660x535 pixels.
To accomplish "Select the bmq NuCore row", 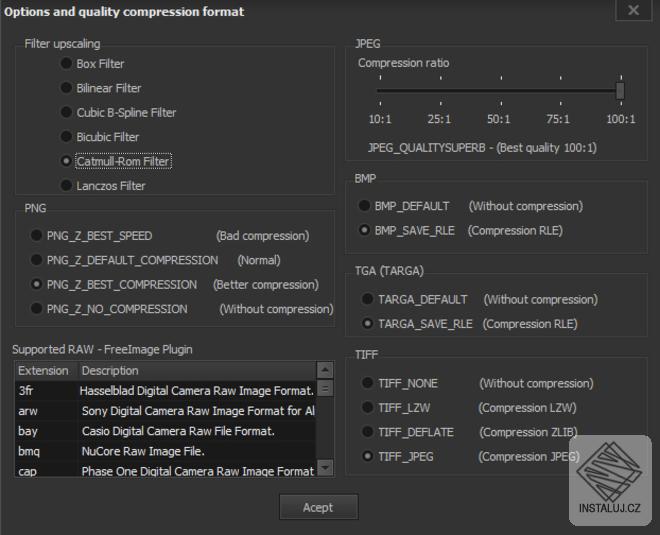I will click(165, 451).
